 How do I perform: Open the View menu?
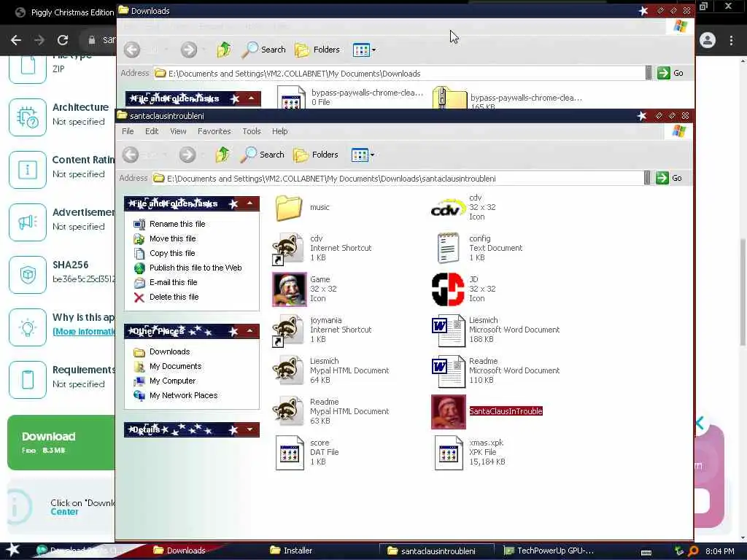coord(178,131)
